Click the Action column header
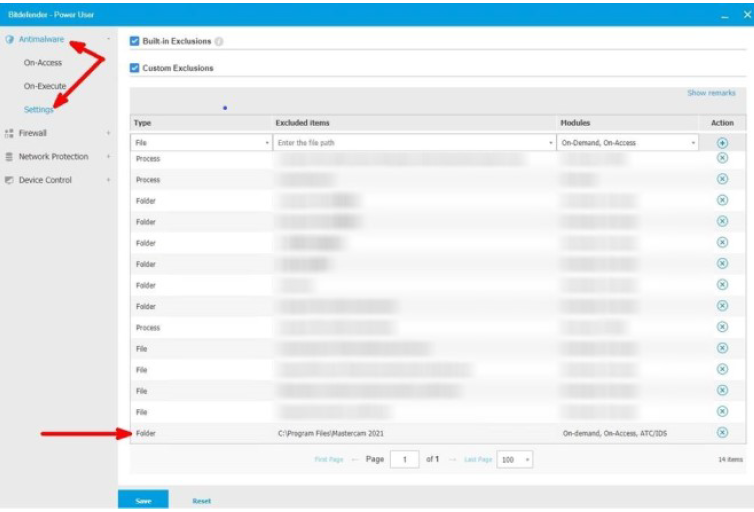 [x=722, y=123]
